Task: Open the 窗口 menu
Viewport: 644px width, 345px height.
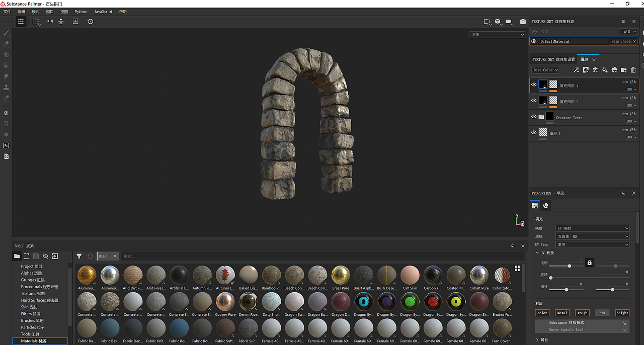Action: coord(50,12)
